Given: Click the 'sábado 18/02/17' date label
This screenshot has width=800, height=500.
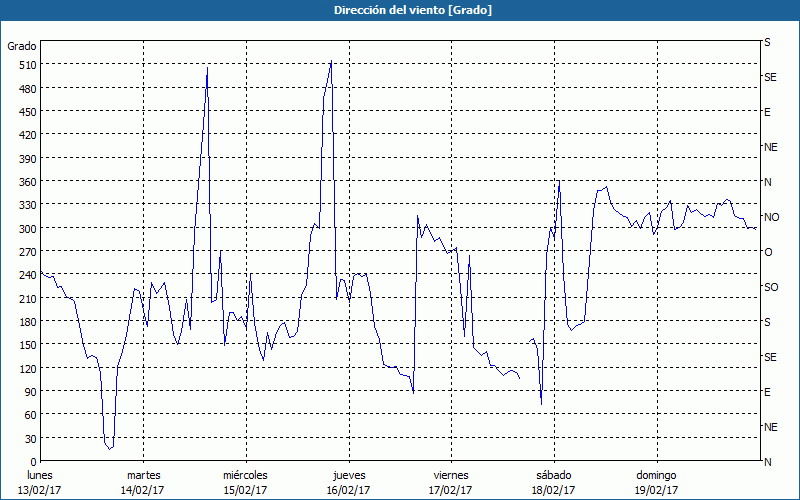Looking at the screenshot, I should [553, 482].
